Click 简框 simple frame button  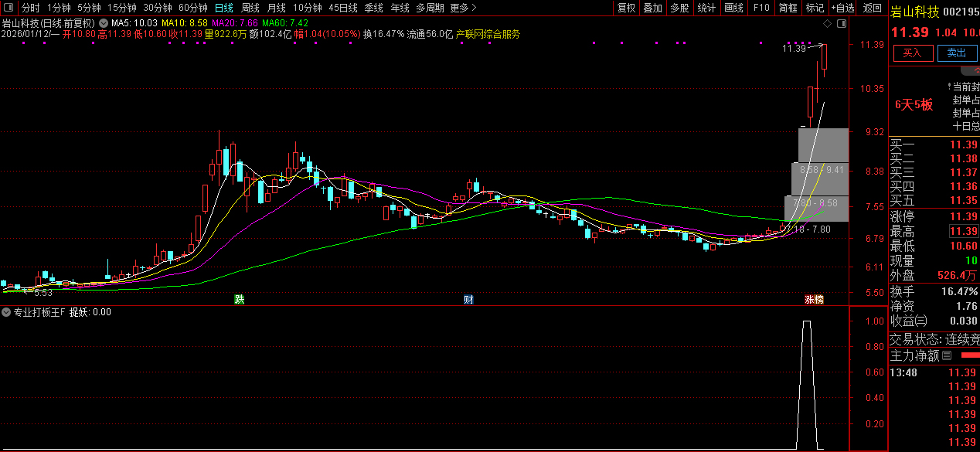click(788, 8)
